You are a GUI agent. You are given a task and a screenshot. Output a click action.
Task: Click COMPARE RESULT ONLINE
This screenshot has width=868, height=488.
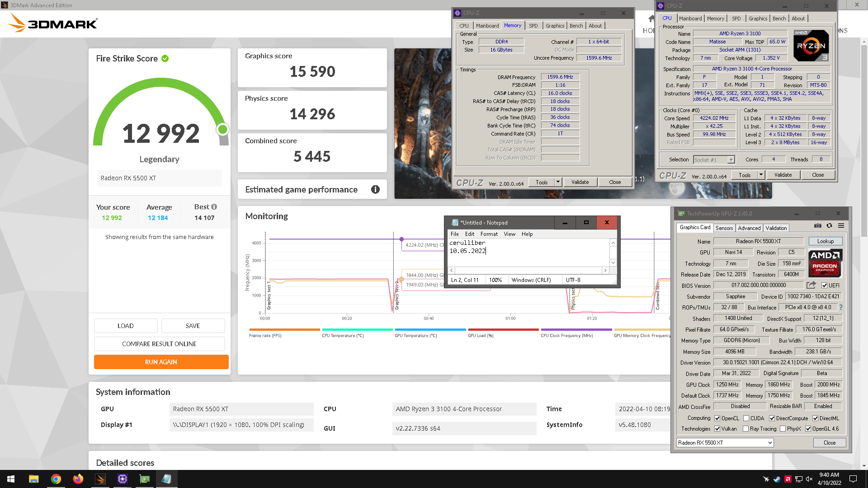tap(159, 344)
